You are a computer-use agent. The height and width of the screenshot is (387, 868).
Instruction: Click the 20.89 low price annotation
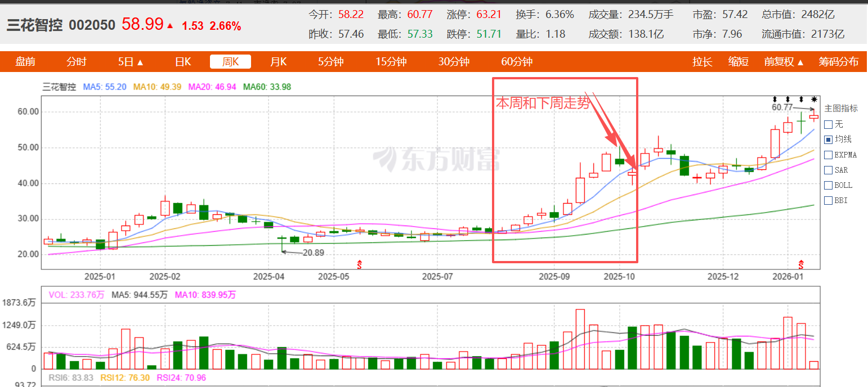314,253
